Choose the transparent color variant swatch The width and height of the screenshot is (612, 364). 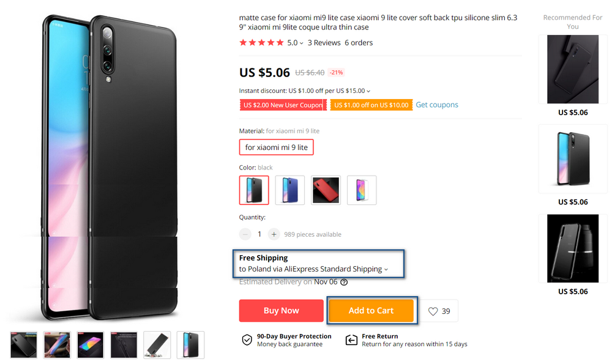(x=362, y=190)
